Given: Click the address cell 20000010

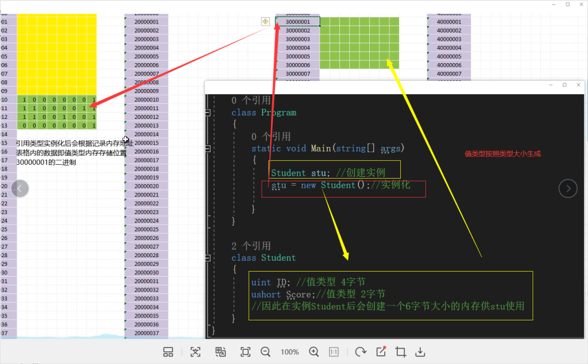Looking at the screenshot, I should pyautogui.click(x=146, y=99).
